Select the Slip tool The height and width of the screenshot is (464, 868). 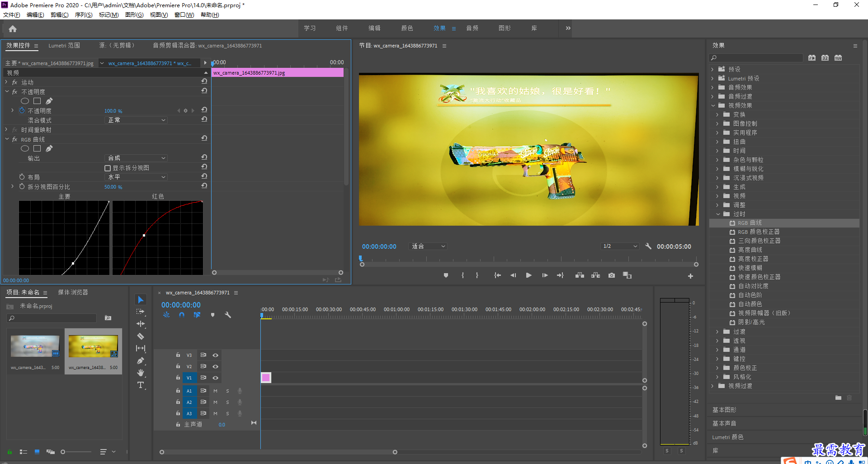coord(141,349)
